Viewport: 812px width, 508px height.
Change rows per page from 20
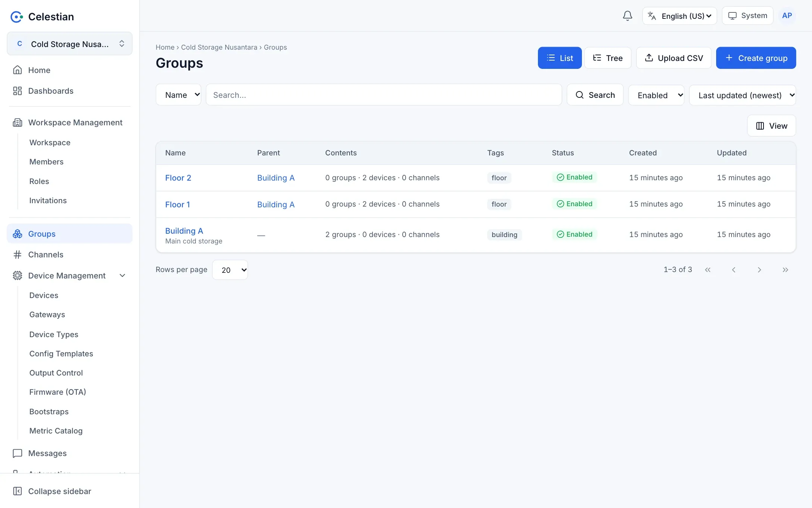click(230, 270)
